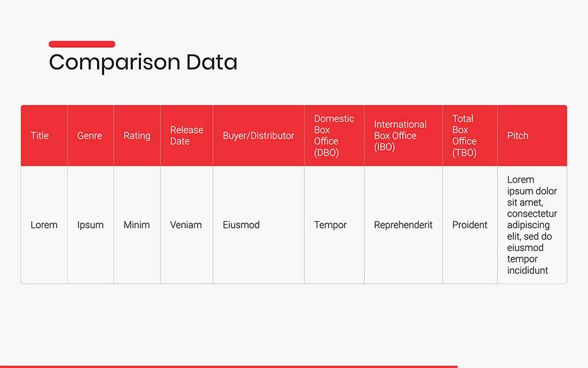588x368 pixels.
Task: Select the Domestic Box Office (DBO) header
Action: coord(334,135)
